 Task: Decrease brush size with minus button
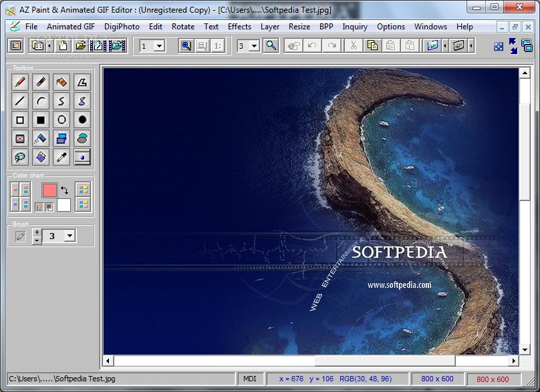point(37,240)
